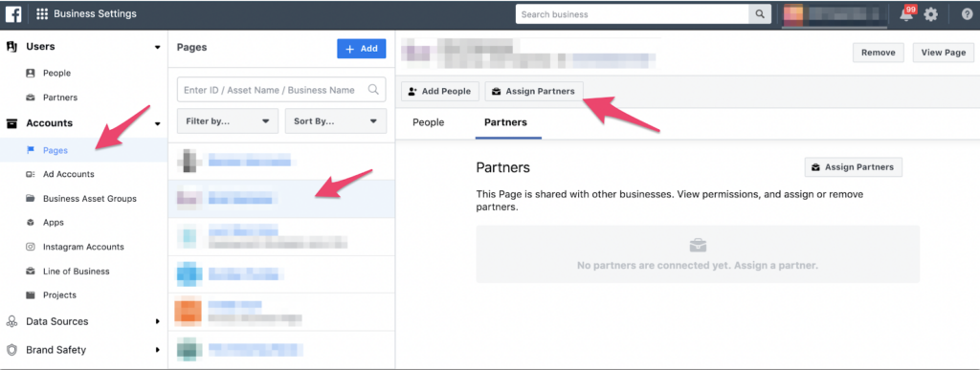
Task: Click the Data Sources icon
Action: coord(11,321)
